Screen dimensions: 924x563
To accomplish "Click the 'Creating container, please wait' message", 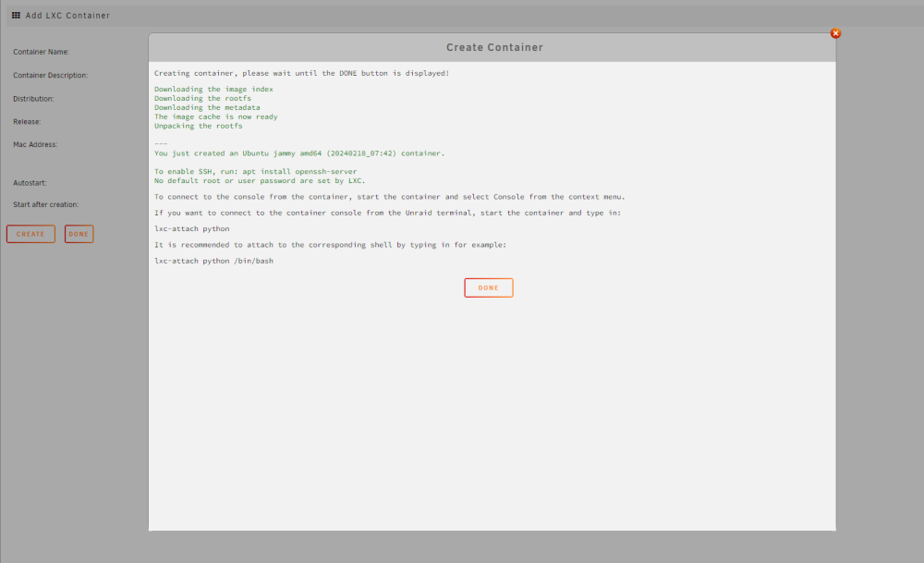I will pyautogui.click(x=302, y=73).
